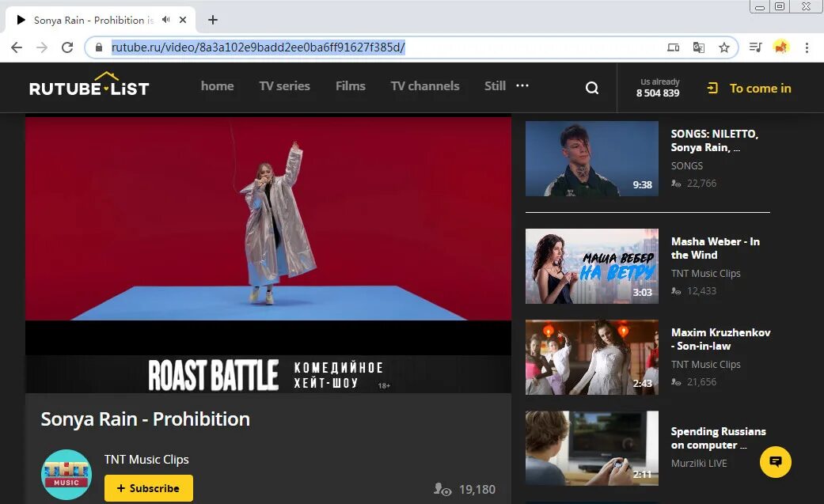Image resolution: width=824 pixels, height=504 pixels.
Task: Minimize the browser window
Action: click(760, 7)
